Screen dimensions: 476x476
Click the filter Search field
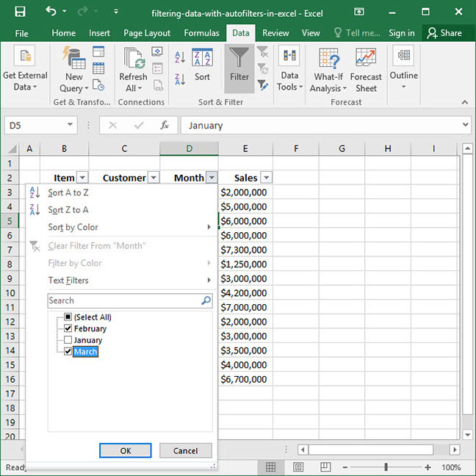click(x=130, y=300)
